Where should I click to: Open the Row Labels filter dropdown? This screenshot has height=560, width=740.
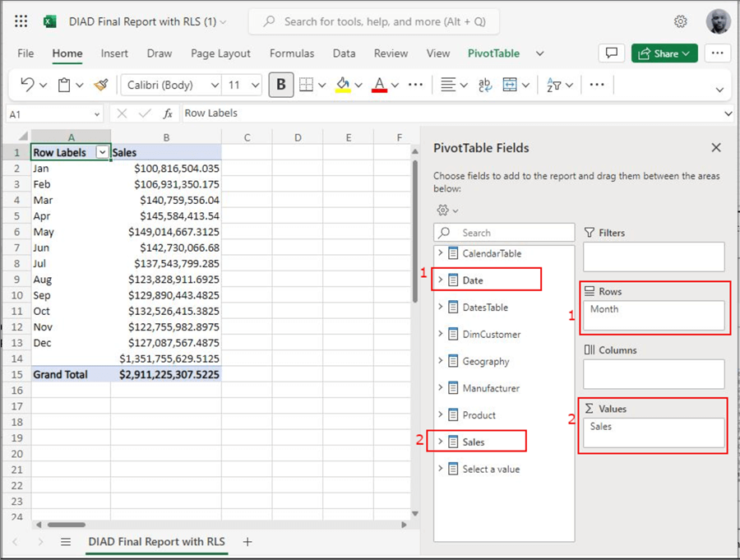pos(102,152)
